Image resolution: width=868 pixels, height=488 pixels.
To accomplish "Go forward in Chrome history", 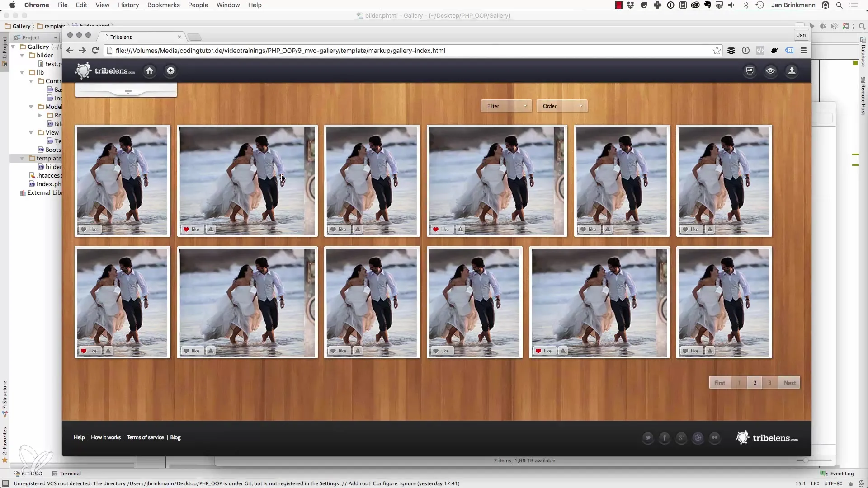I will pyautogui.click(x=82, y=51).
